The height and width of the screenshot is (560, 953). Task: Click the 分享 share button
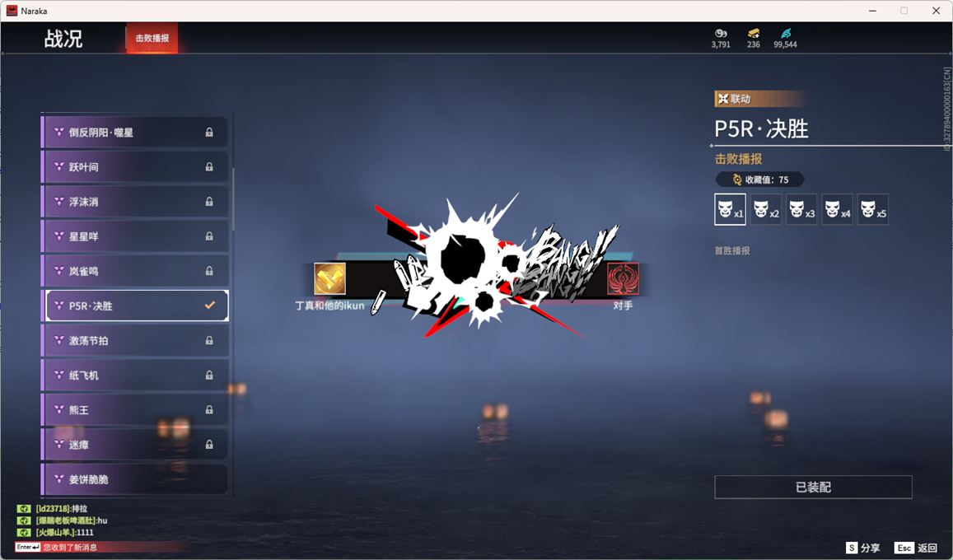coord(863,548)
